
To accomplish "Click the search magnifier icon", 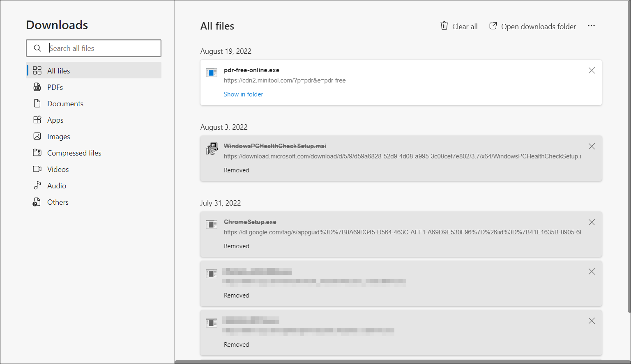I will pyautogui.click(x=37, y=48).
